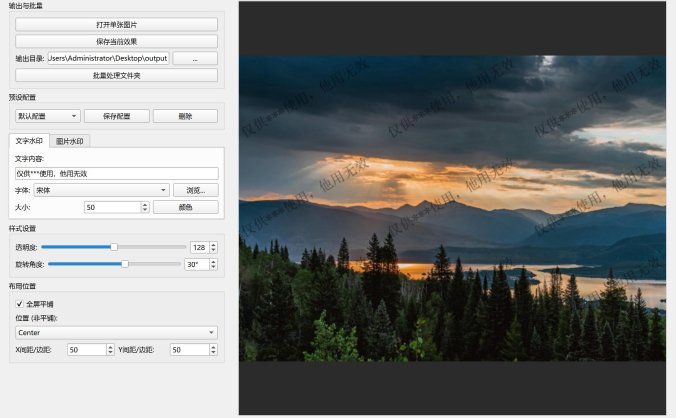The image size is (676, 418).
Task: Click the 浏览... font browse button
Action: pos(196,190)
